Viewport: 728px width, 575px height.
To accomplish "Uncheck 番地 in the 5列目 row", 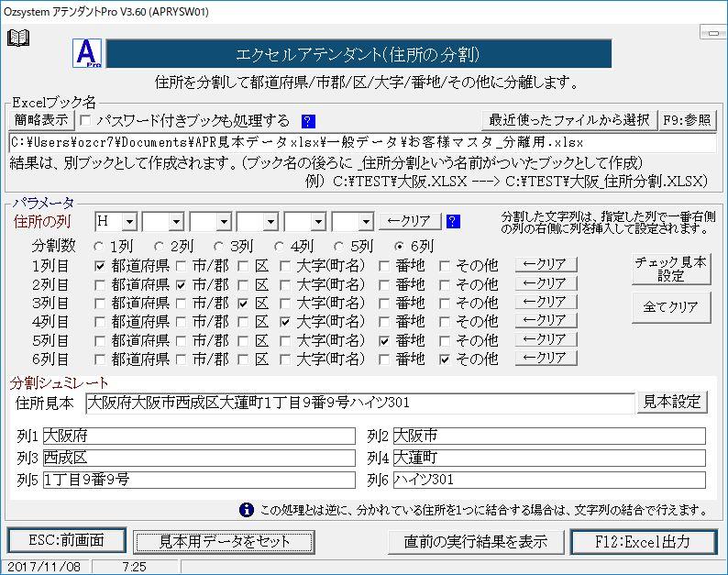I will (384, 341).
